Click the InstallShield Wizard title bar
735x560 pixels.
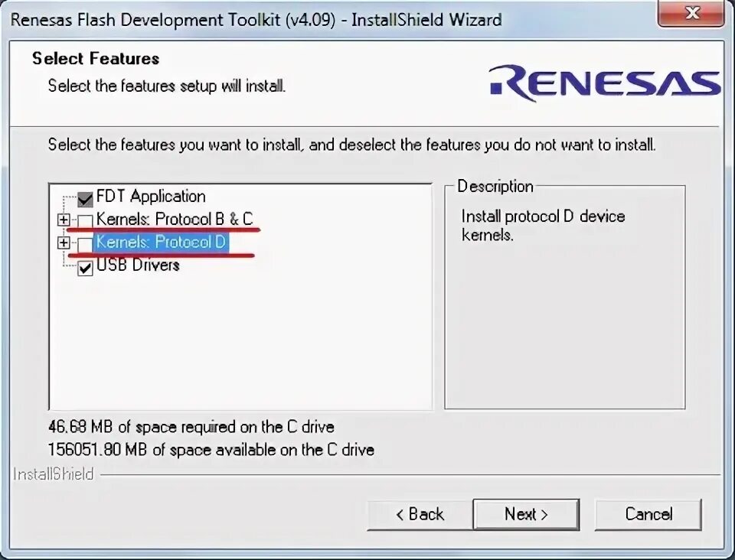click(x=253, y=20)
